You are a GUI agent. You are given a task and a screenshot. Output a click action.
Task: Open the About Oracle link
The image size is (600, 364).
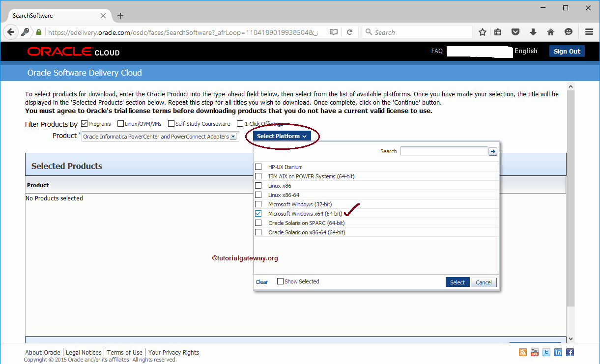43,352
